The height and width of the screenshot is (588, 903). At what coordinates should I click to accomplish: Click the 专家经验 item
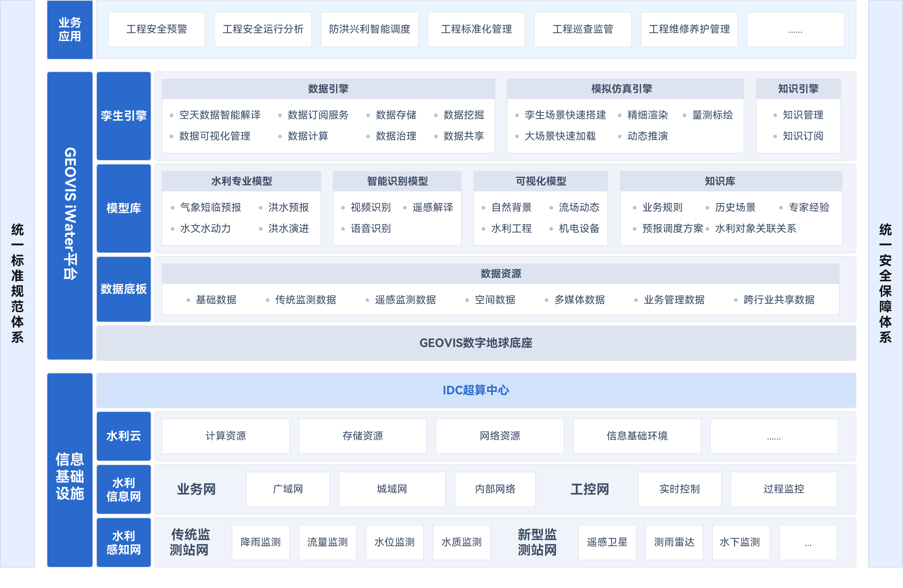tap(809, 207)
